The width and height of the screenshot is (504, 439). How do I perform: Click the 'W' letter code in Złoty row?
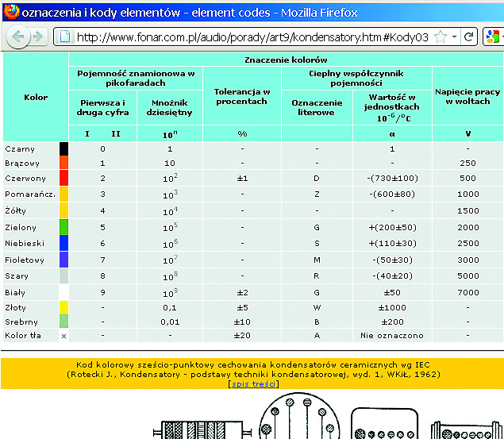(317, 307)
